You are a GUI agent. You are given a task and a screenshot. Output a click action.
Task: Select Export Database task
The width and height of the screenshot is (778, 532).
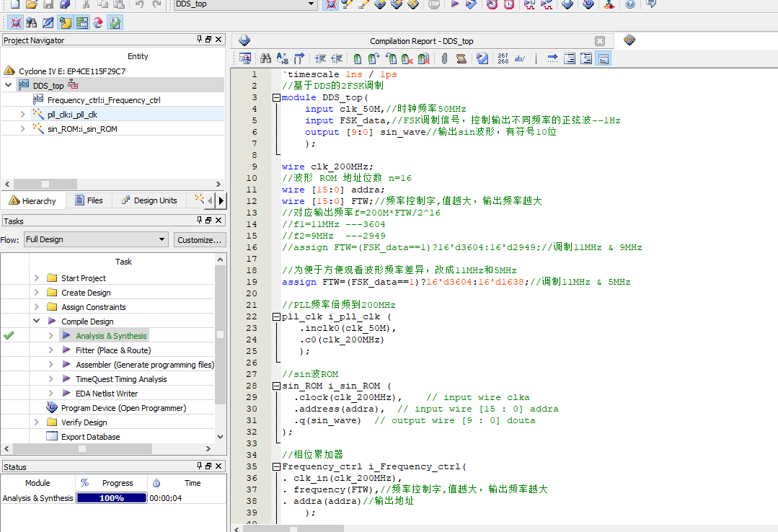90,437
